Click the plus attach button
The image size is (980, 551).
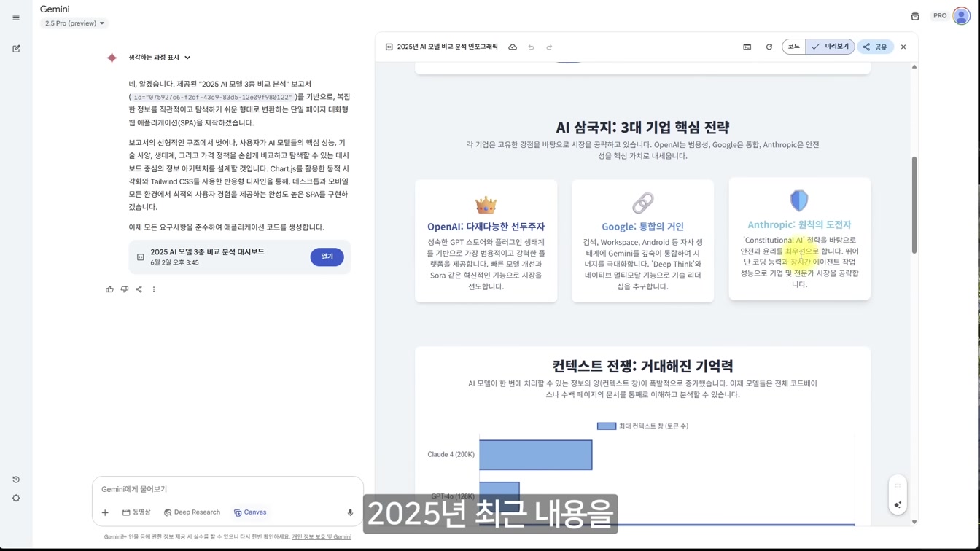click(105, 512)
